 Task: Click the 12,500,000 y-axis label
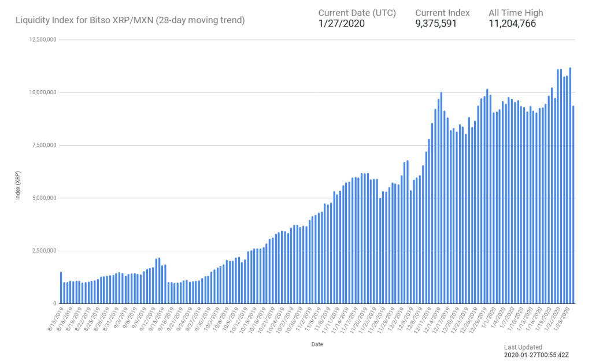[x=42, y=40]
